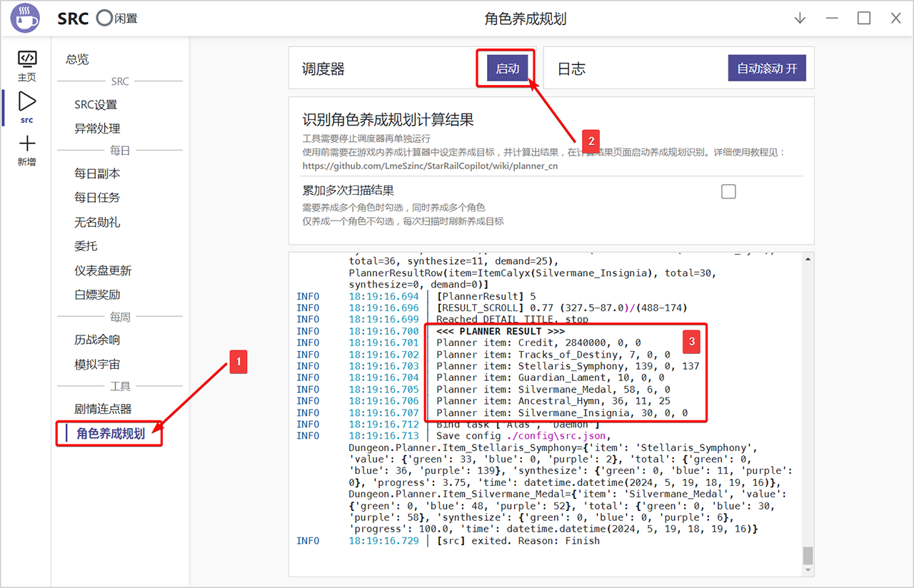Select 委托 in the sidebar

[x=86, y=246]
